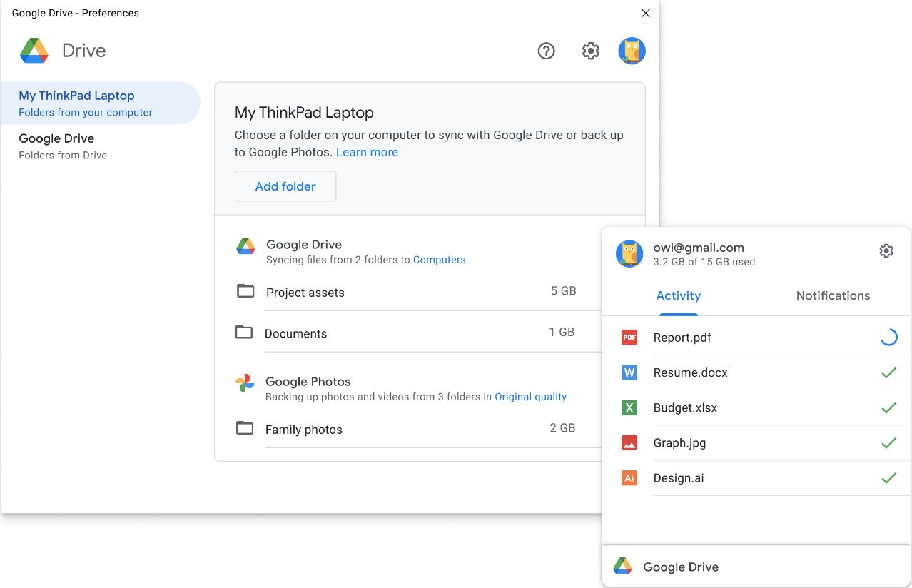Image resolution: width=912 pixels, height=588 pixels.
Task: Open the Learn more link
Action: click(367, 152)
